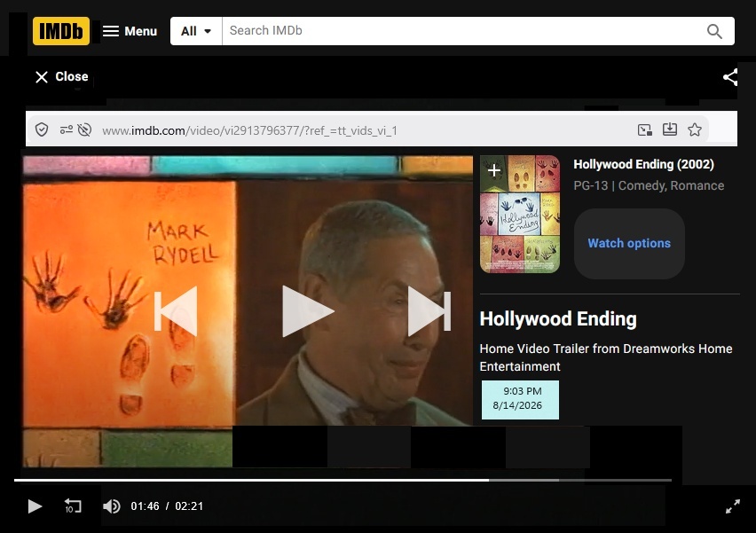
Task: Enter fullscreen mode
Action: pyautogui.click(x=732, y=506)
